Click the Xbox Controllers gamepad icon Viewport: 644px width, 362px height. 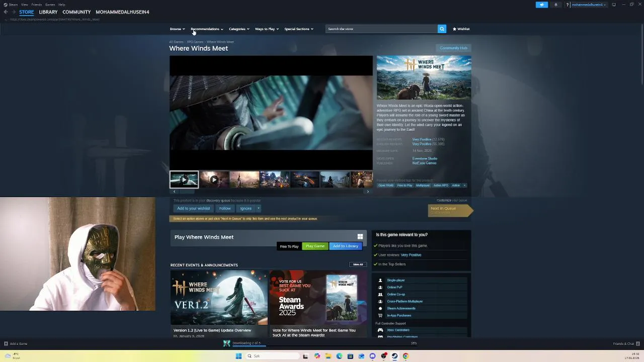pos(380,330)
